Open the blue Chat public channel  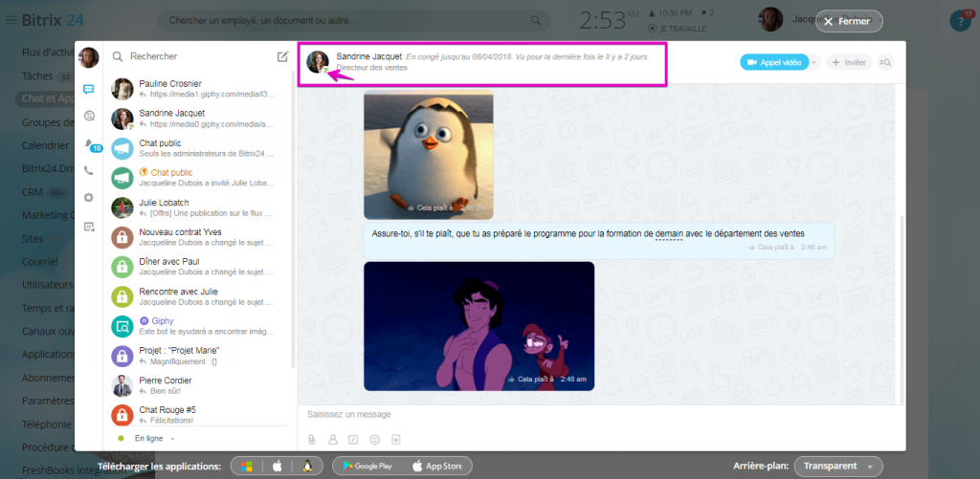point(198,148)
